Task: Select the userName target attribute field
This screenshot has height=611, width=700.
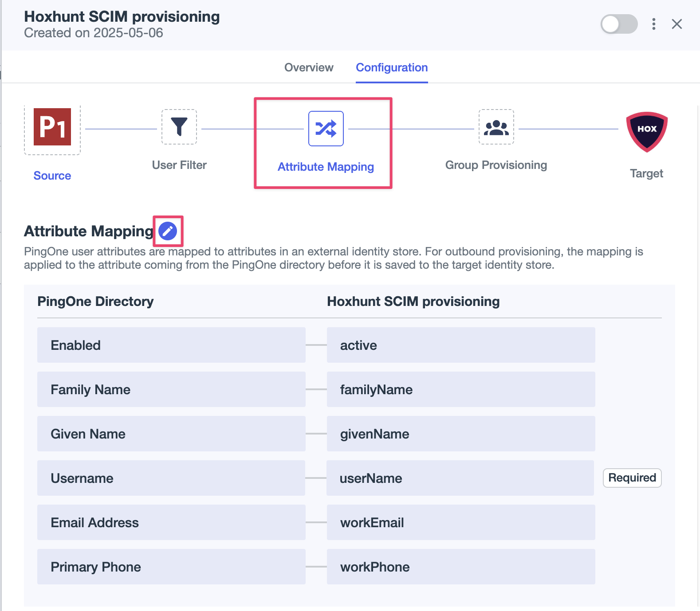Action: pyautogui.click(x=460, y=478)
